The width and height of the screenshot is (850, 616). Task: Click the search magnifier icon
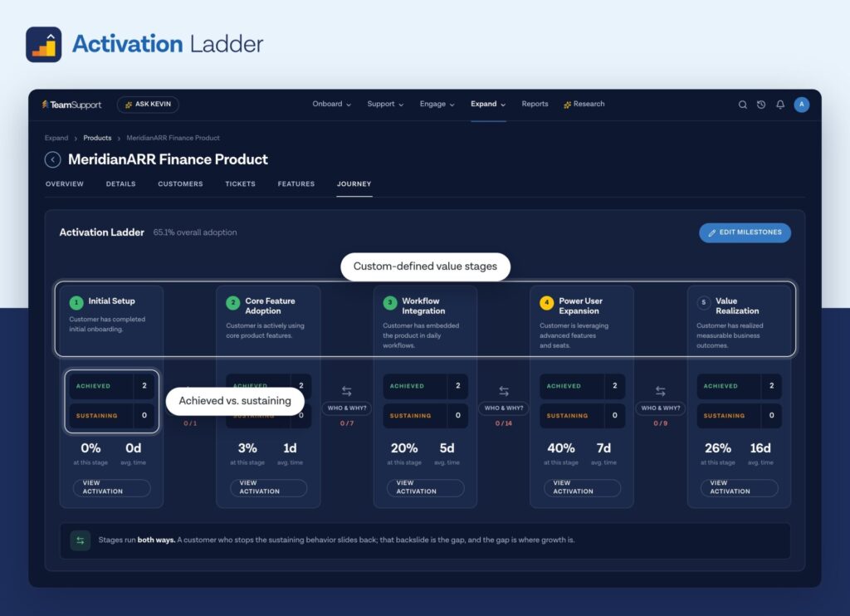point(743,105)
